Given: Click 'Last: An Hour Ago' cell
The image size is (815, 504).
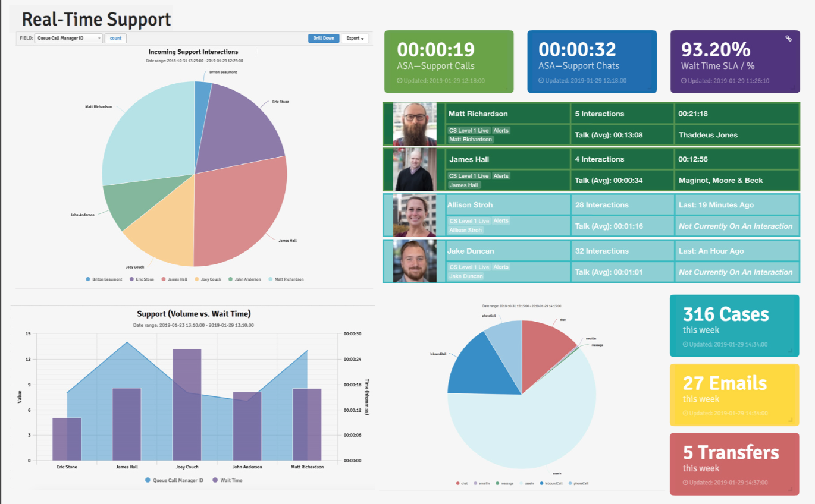Looking at the screenshot, I should 736,251.
